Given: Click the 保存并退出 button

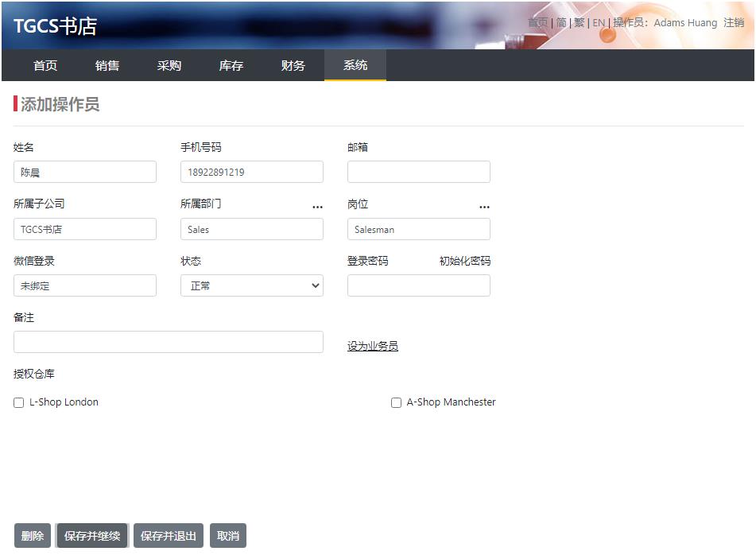Looking at the screenshot, I should [x=169, y=536].
